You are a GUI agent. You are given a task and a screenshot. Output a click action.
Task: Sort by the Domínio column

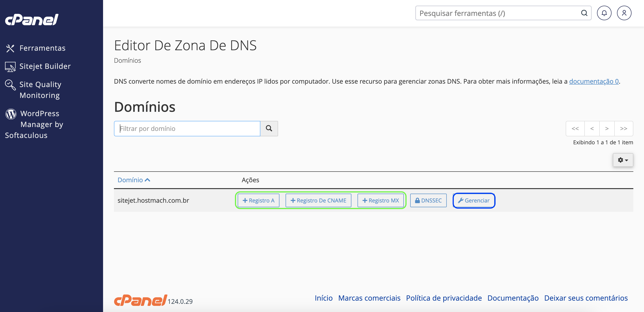(134, 180)
